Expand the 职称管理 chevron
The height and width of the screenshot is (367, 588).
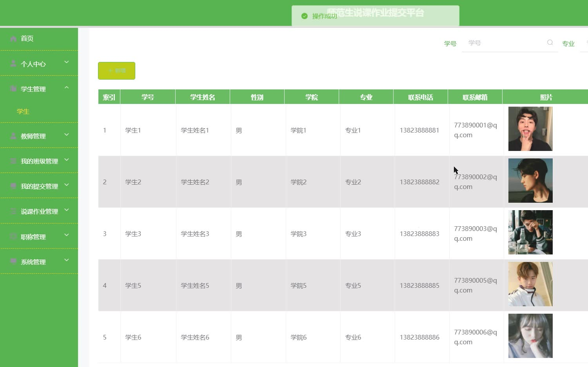coord(67,235)
